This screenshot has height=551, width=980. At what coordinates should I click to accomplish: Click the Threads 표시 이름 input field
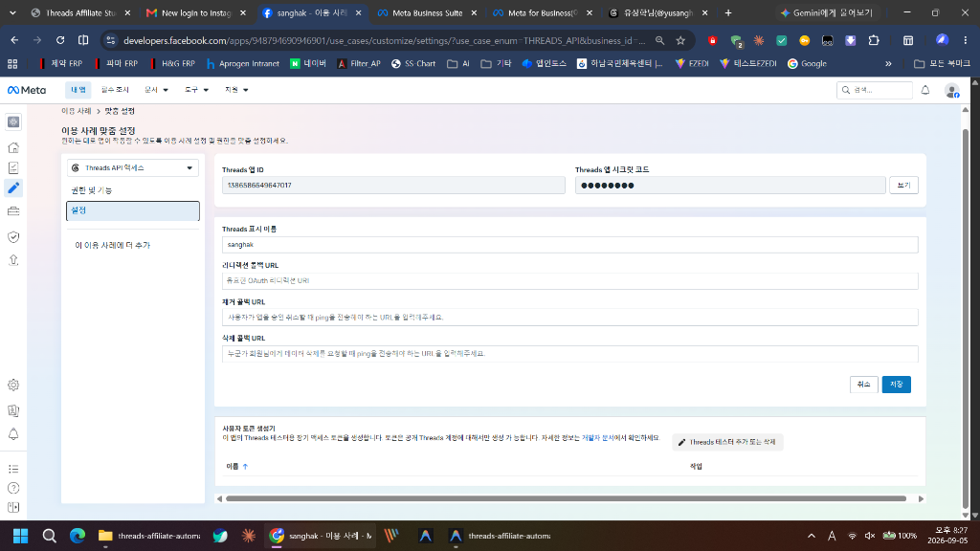pyautogui.click(x=570, y=244)
